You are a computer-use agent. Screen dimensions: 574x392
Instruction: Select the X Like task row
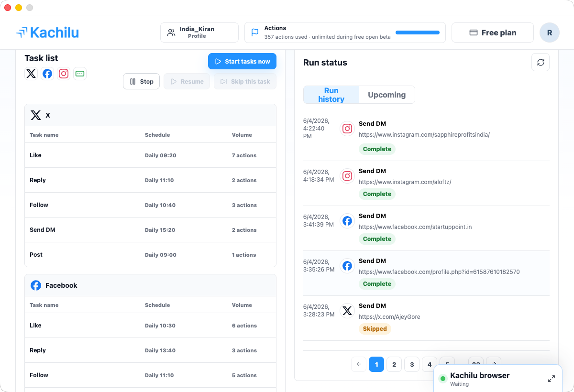point(150,155)
